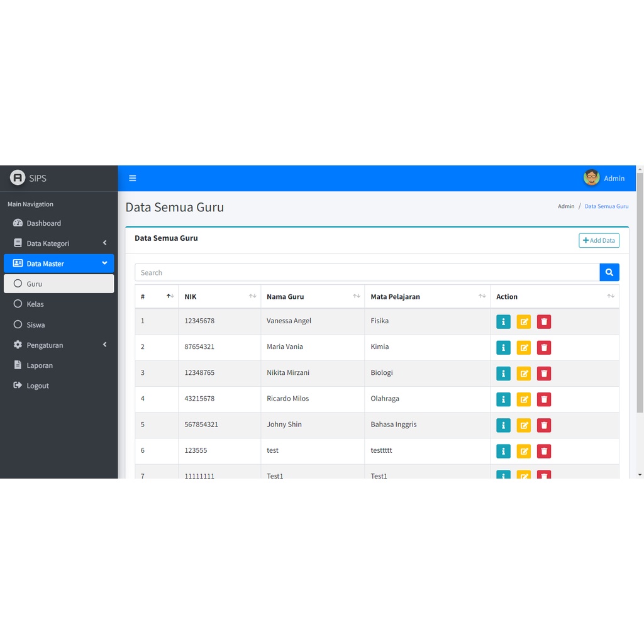The width and height of the screenshot is (644, 644).
Task: Click the info icon for Vanessa Angel
Action: (x=503, y=321)
